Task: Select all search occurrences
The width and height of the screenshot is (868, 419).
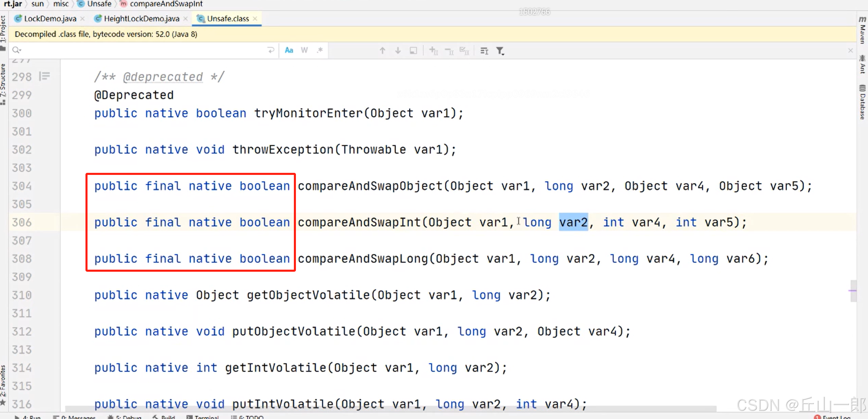Action: [x=464, y=51]
